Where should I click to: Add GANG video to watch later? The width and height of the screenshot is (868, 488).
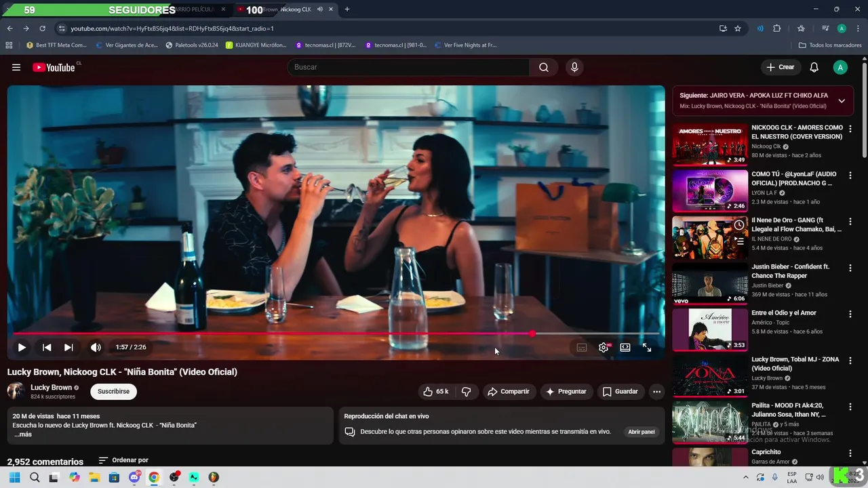click(x=738, y=225)
